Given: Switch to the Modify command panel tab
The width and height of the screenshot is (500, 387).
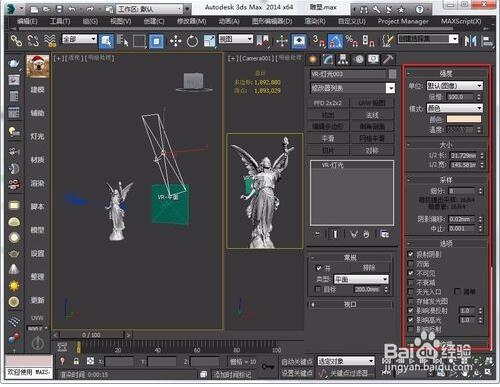Looking at the screenshot, I should (x=328, y=59).
